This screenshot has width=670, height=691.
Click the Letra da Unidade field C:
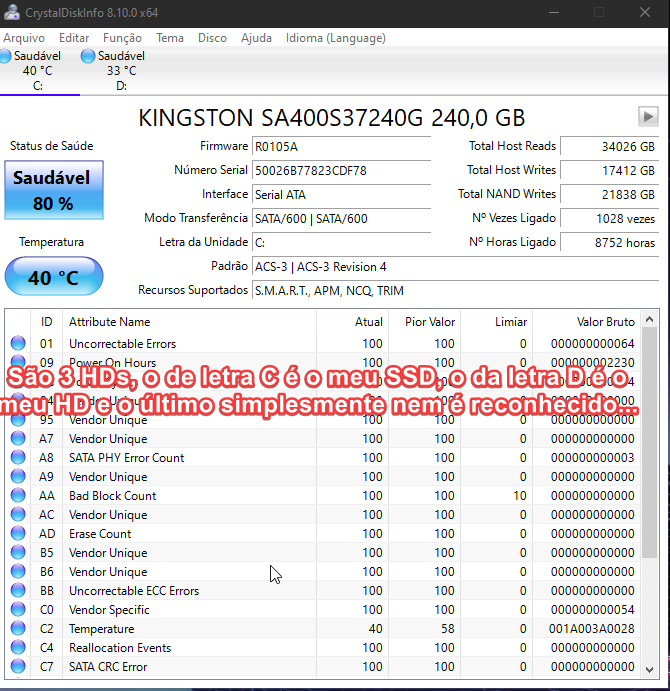(341, 242)
